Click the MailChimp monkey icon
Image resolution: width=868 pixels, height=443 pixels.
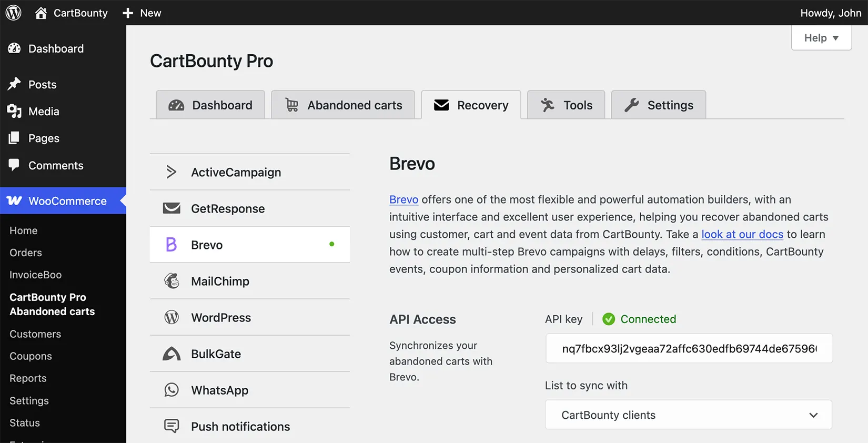coord(171,281)
